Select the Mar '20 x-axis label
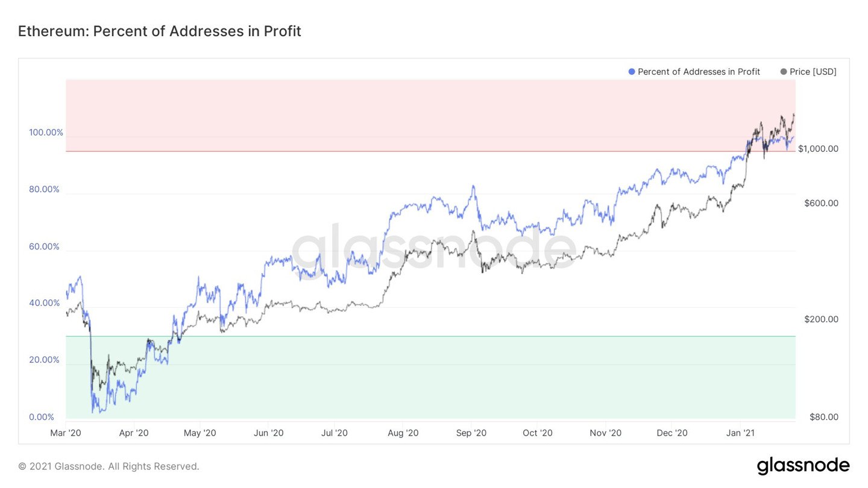This screenshot has height=488, width=868. (x=66, y=433)
